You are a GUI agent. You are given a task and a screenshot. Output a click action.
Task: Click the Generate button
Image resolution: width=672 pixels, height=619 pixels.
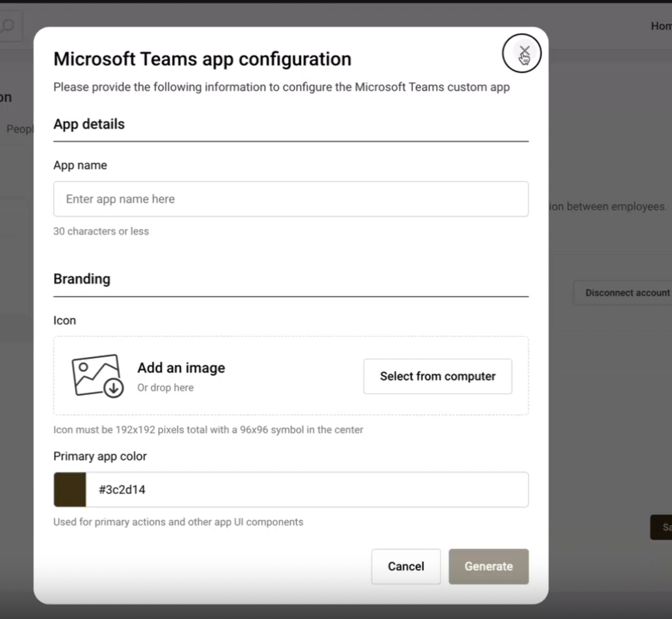[489, 567]
